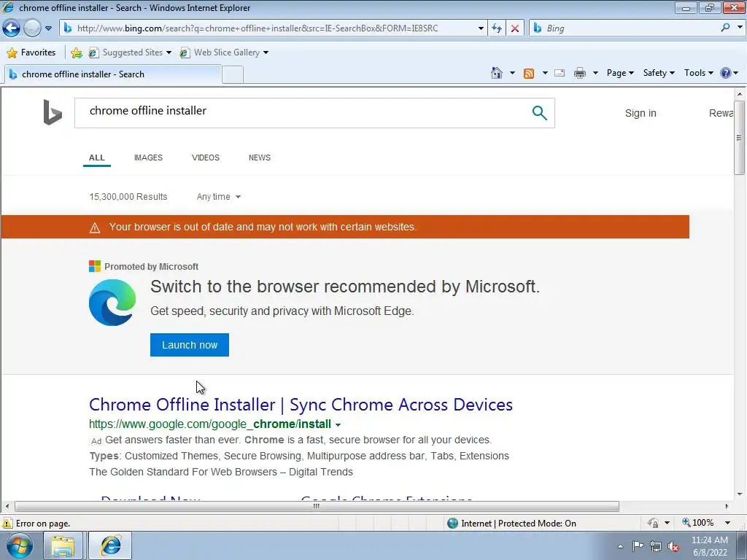This screenshot has width=747, height=560.
Task: Click the privacy report status bar icon
Action: [x=653, y=523]
